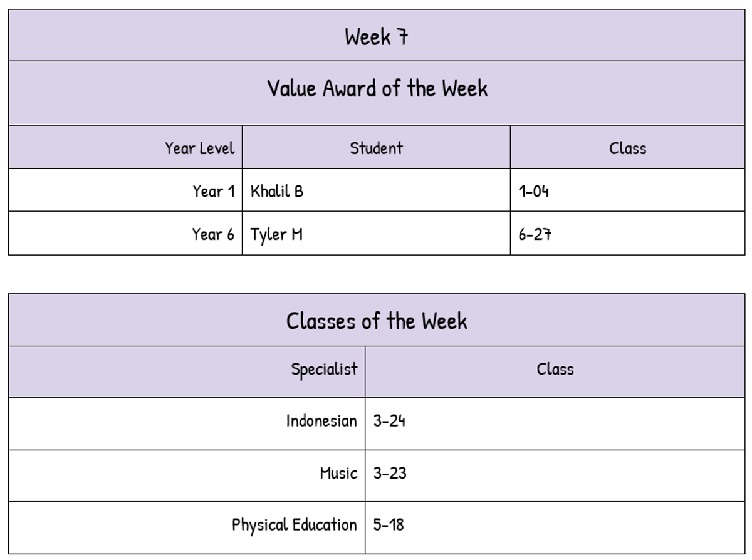Select the student name Tyler M

point(277,234)
